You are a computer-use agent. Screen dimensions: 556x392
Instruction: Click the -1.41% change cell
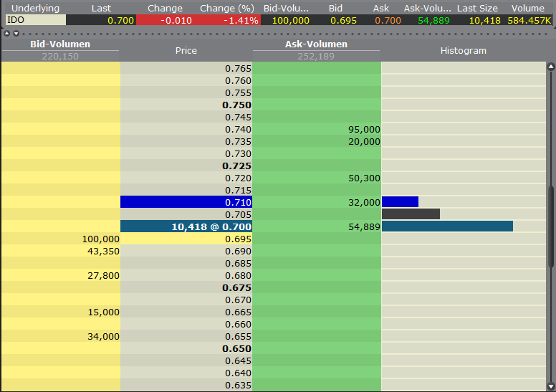pyautogui.click(x=241, y=21)
